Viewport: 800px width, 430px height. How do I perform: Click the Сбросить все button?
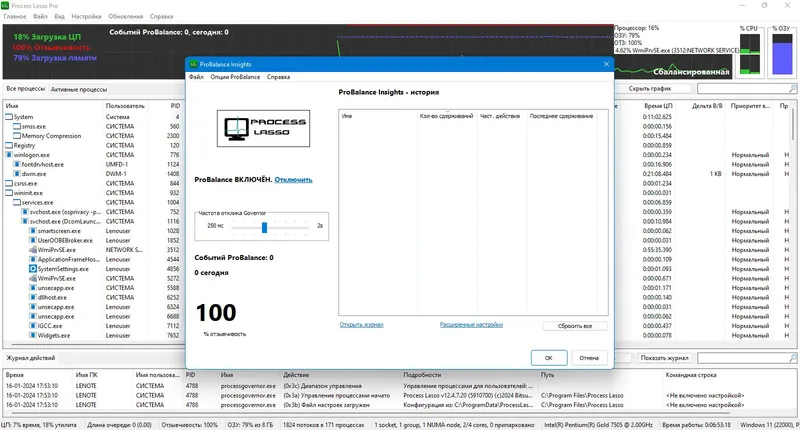click(x=575, y=326)
